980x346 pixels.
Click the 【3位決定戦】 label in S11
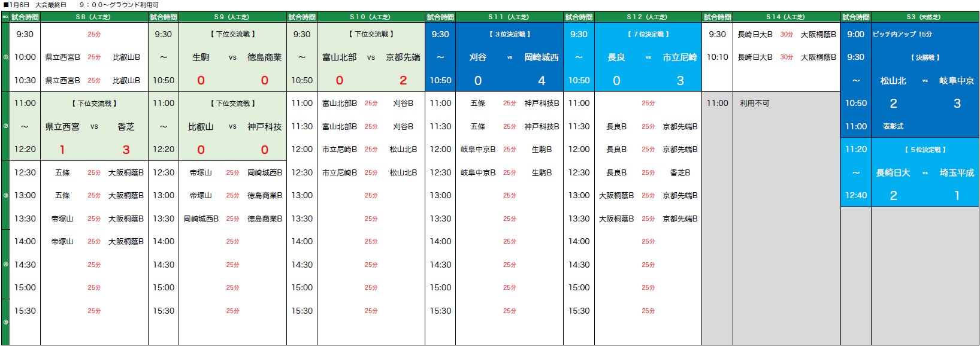pyautogui.click(x=509, y=34)
